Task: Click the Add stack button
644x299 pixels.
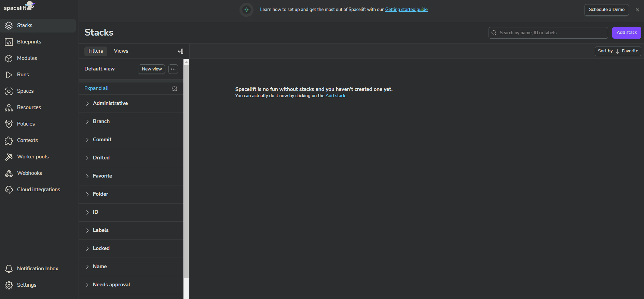Action: point(627,33)
